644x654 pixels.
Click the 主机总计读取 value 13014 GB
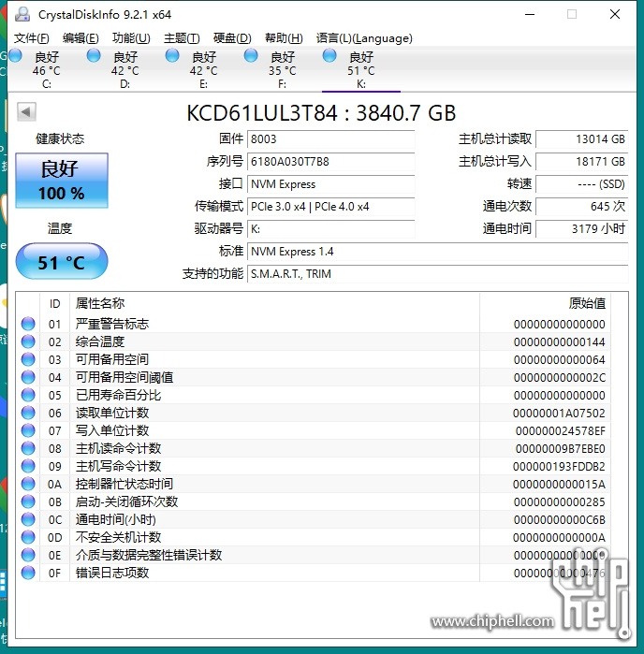582,138
